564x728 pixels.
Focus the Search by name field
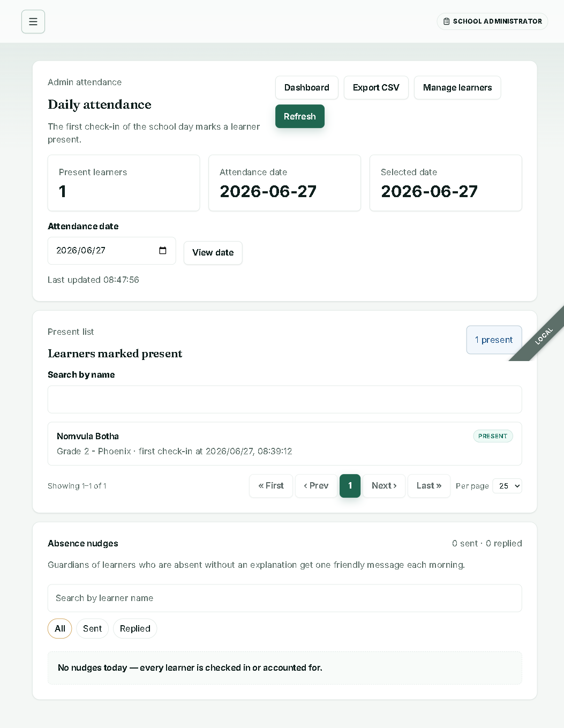click(x=285, y=400)
